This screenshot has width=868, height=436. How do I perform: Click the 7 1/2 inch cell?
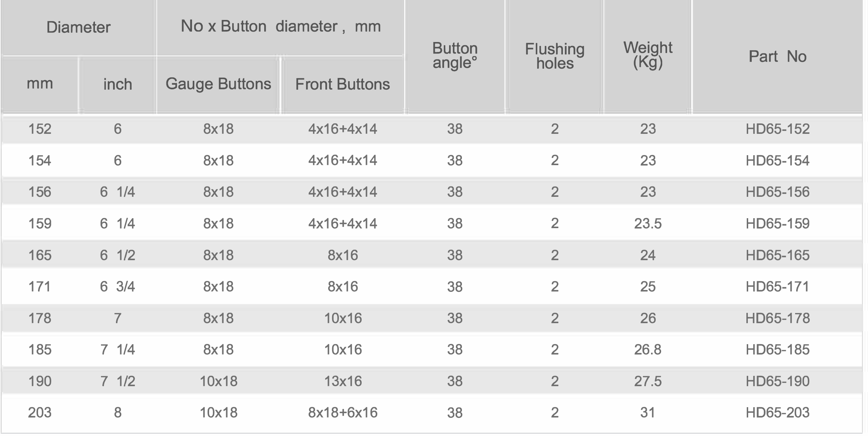[117, 381]
